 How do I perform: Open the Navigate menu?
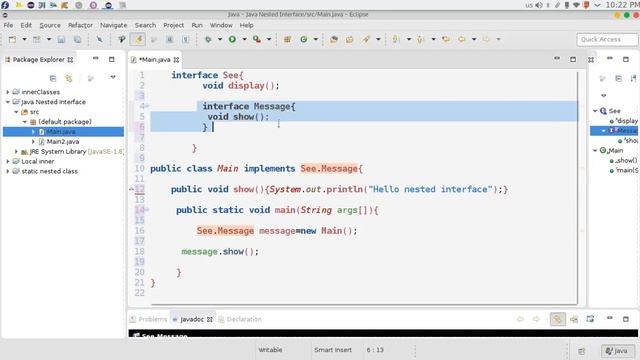pyautogui.click(x=113, y=25)
